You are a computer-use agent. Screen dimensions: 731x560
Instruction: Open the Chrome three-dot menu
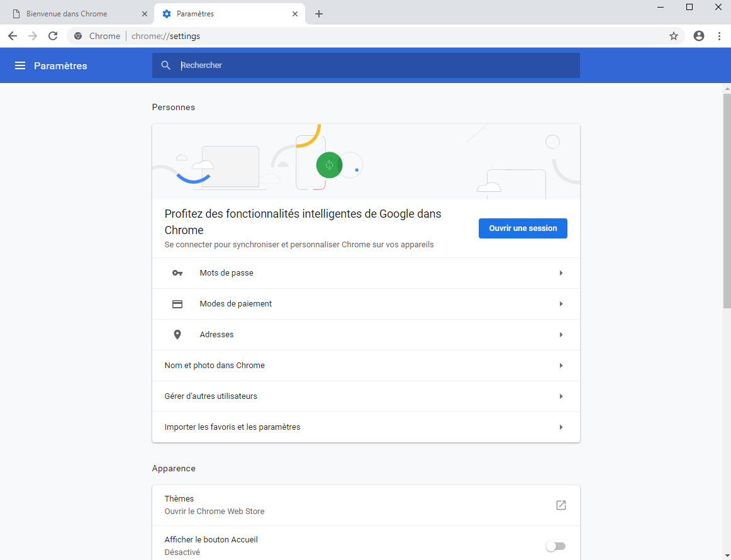(x=719, y=36)
